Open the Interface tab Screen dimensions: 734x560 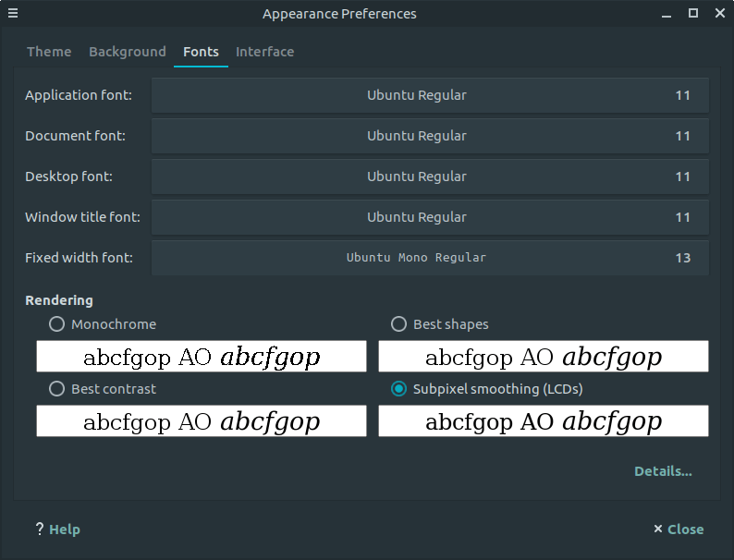coord(264,52)
